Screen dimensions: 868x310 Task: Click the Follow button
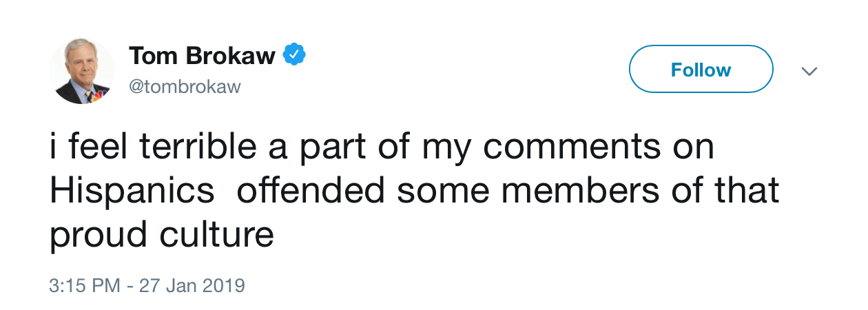[x=701, y=70]
